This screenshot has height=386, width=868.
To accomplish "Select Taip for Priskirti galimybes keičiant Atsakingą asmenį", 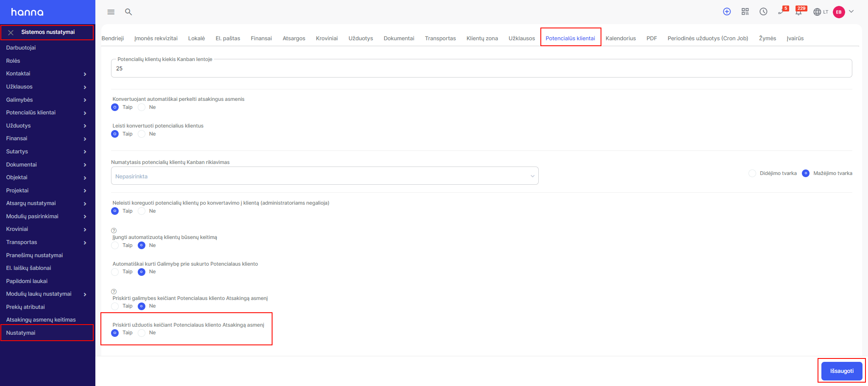I will 115,306.
